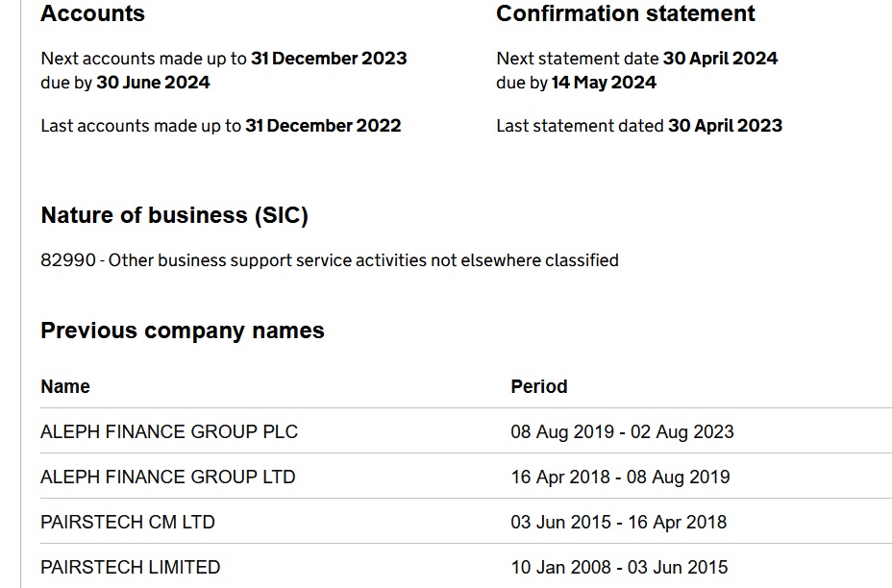Select last accounts date 31 December 2022

323,126
